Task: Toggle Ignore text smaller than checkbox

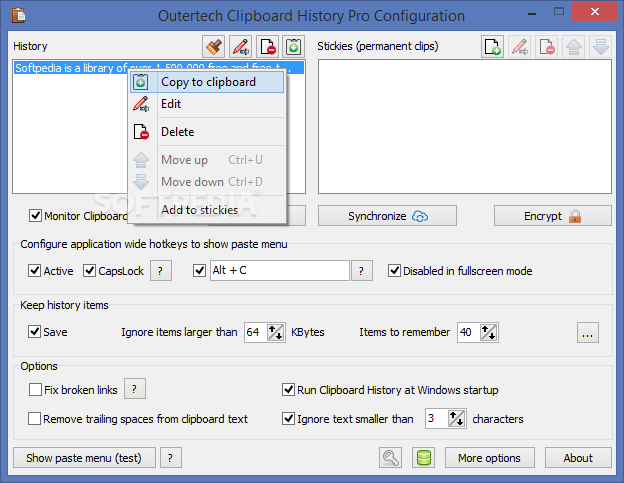Action: click(x=288, y=419)
